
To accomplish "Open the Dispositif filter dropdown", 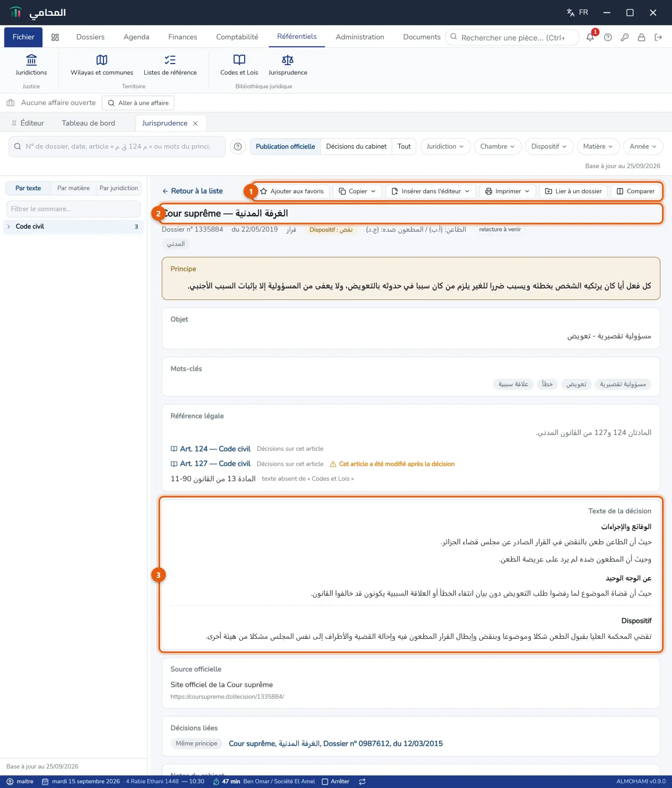I will coord(549,146).
